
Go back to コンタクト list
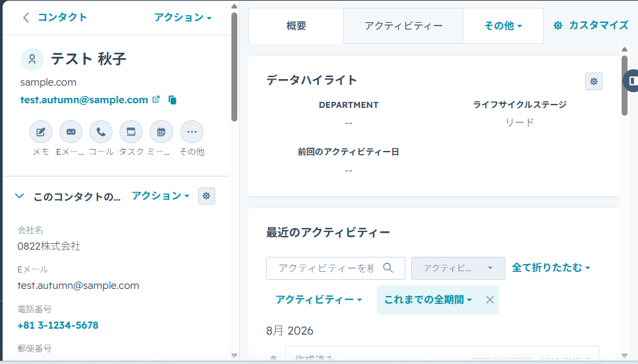pyautogui.click(x=55, y=18)
